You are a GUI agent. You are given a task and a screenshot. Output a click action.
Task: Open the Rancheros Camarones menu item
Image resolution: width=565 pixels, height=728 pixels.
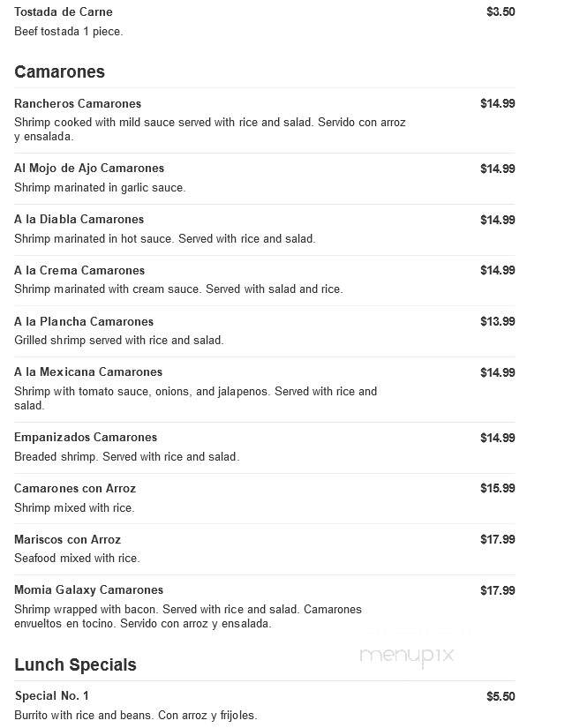coord(78,103)
